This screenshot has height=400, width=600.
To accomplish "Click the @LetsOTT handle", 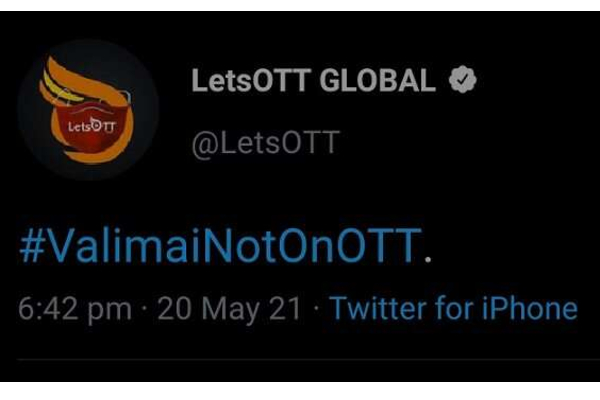I will [265, 143].
